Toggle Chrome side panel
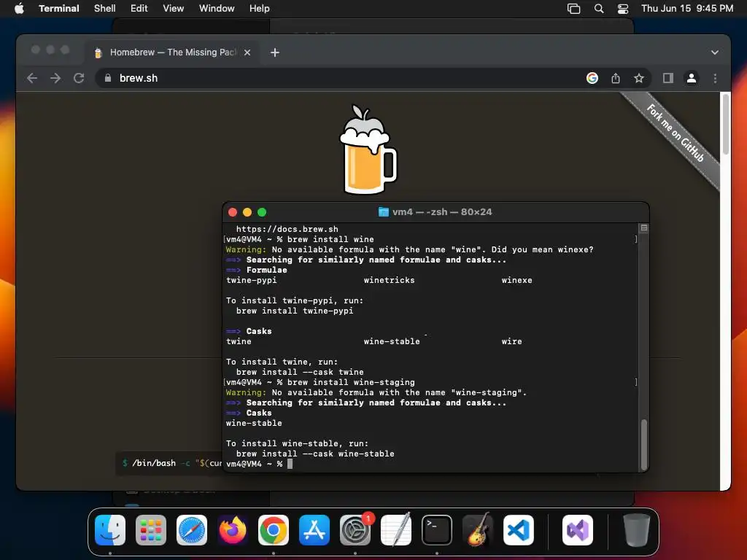 click(x=668, y=78)
